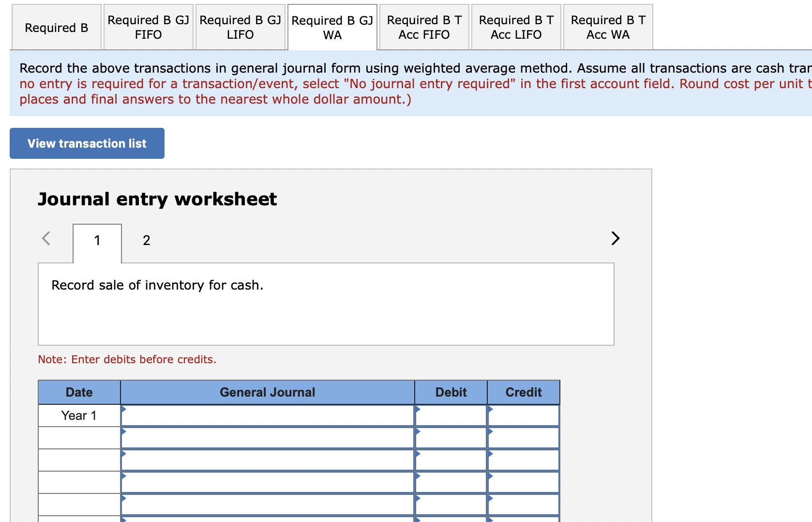
Task: Open the Required B T Acc LIFO tab
Action: pyautogui.click(x=515, y=27)
